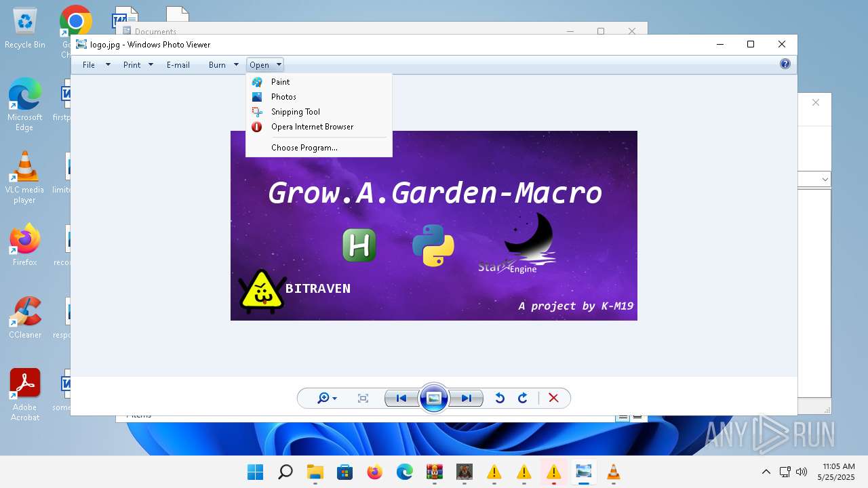
Task: Click the system tray network icon
Action: [x=785, y=472]
